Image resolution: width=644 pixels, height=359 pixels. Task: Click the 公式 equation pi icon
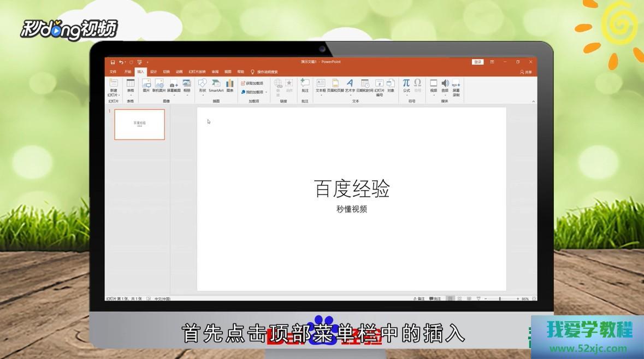(x=406, y=84)
